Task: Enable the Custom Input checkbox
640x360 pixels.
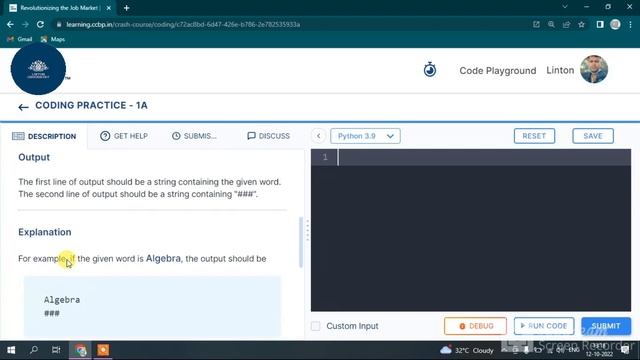Action: 316,326
